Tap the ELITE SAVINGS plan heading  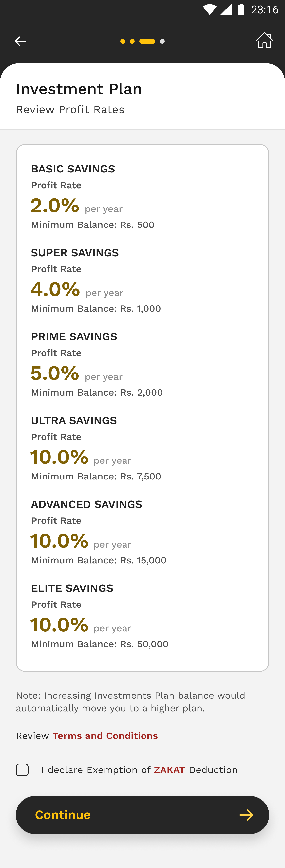coord(72,588)
